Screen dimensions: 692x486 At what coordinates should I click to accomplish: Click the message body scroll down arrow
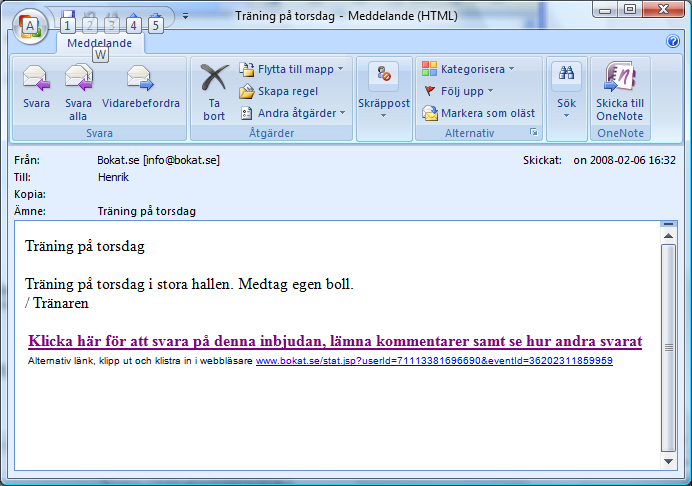coord(668,461)
